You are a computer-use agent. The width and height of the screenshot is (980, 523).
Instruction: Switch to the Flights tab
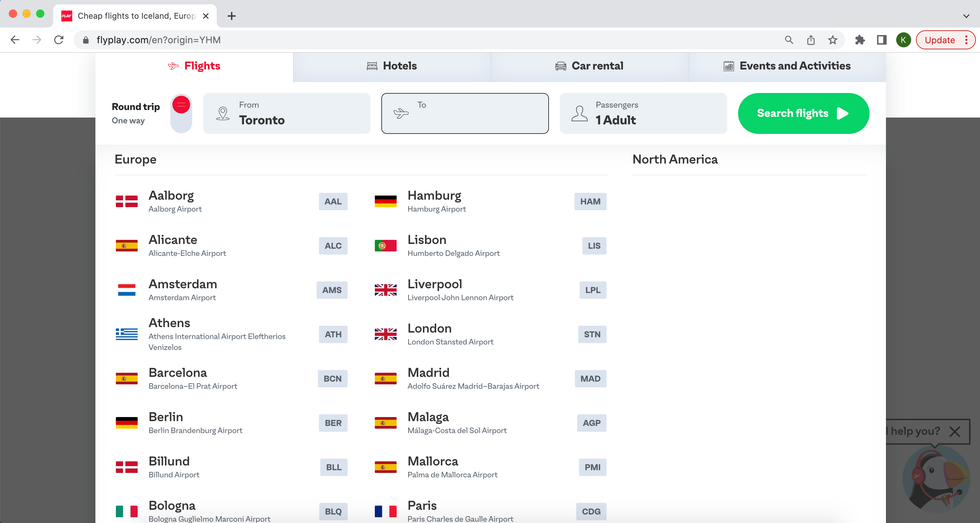pyautogui.click(x=194, y=66)
